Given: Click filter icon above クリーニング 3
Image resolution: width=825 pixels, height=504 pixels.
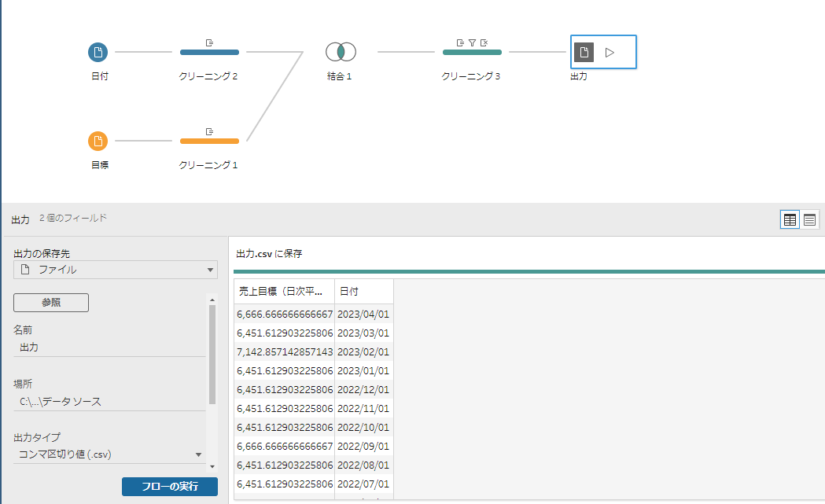Looking at the screenshot, I should pos(472,42).
